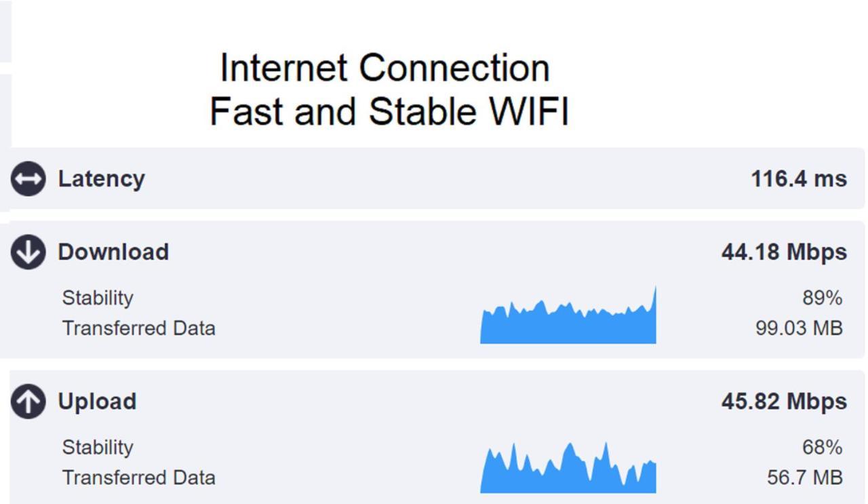Click the Upload up-arrow icon
The image size is (868, 504).
28,402
